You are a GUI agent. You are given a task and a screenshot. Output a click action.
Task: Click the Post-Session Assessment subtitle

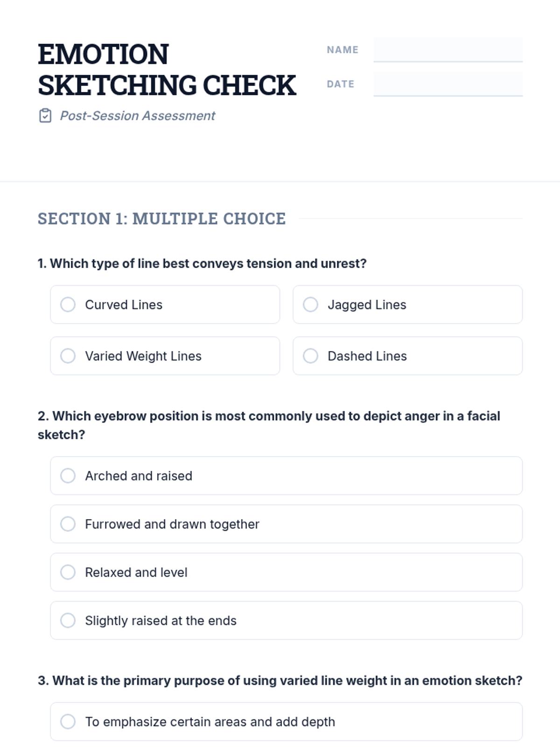coord(137,116)
